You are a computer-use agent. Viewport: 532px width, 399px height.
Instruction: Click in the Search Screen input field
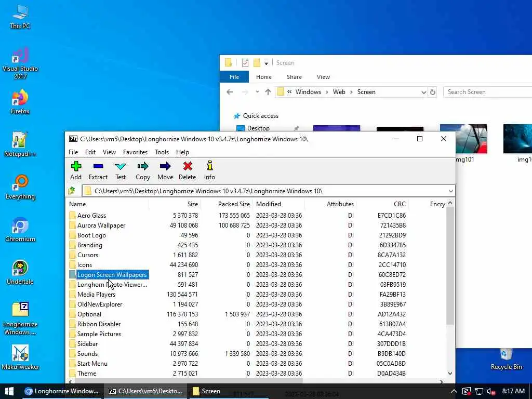point(487,92)
